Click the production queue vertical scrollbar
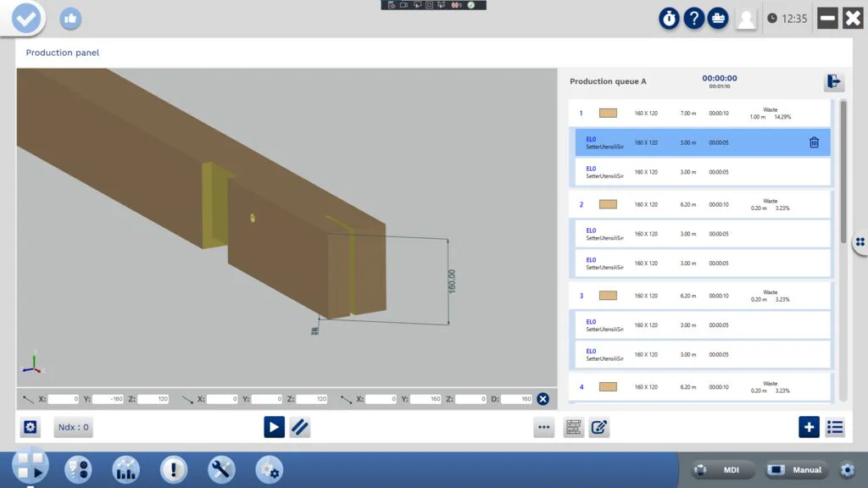Viewport: 868px width, 488px height. 843,169
